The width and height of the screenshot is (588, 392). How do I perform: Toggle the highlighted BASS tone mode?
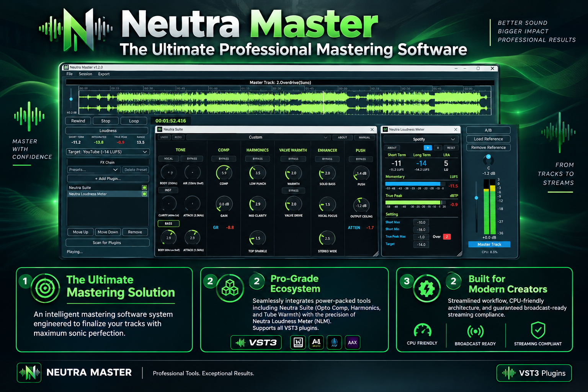pos(168,224)
